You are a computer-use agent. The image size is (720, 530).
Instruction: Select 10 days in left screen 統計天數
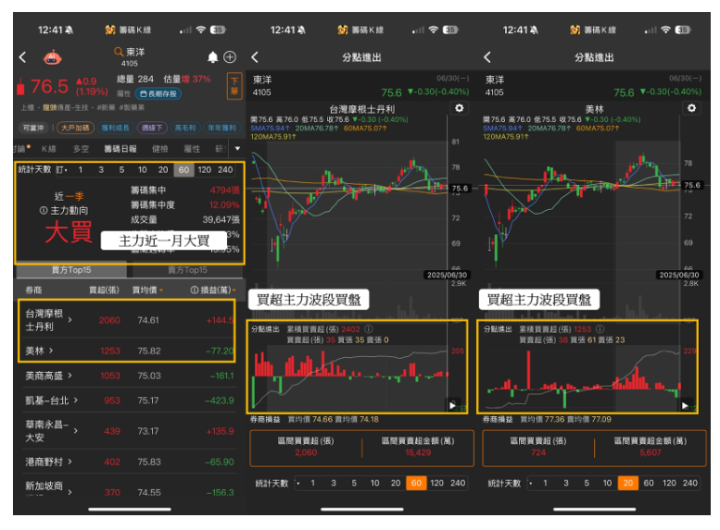142,170
